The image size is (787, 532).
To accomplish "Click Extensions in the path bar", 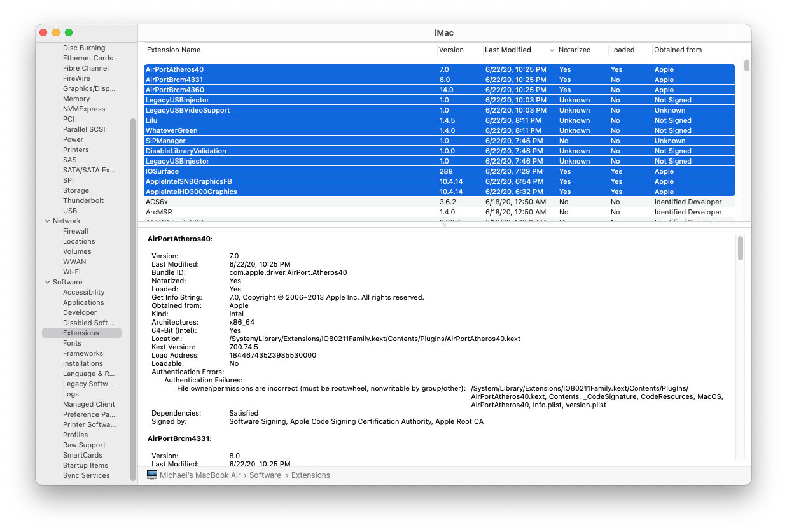I will (310, 475).
